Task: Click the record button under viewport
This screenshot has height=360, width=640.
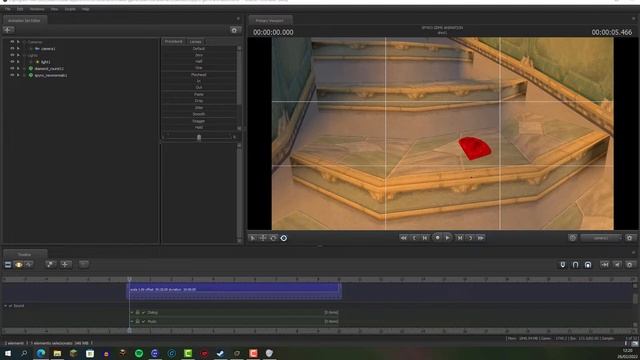Action: (437, 238)
